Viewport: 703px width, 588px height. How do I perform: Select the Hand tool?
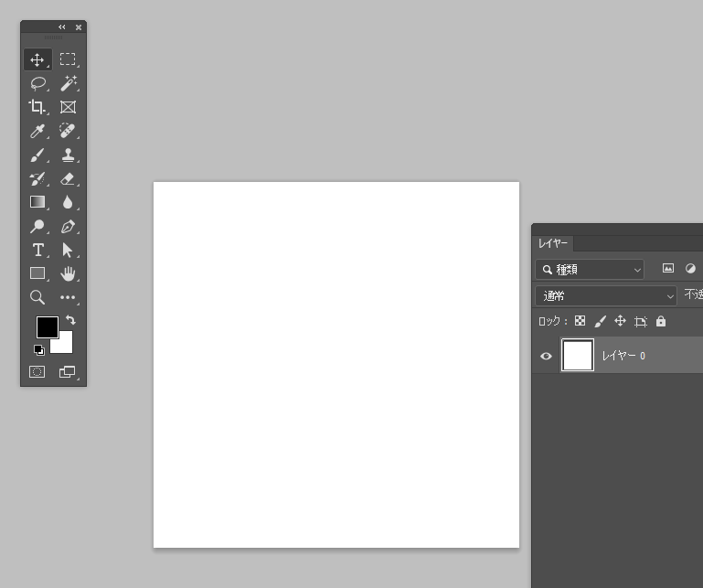[68, 273]
